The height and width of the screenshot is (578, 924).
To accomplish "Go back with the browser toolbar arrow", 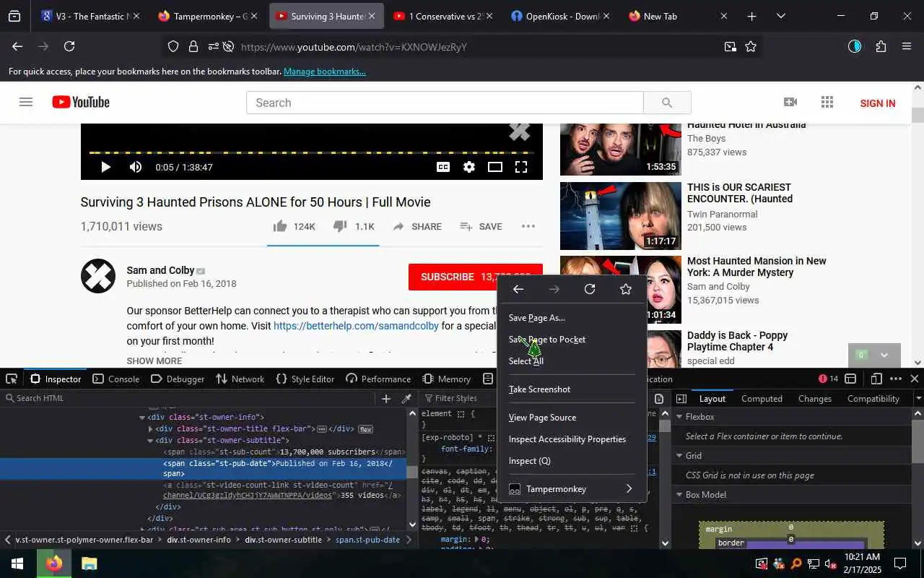I will pos(17,46).
